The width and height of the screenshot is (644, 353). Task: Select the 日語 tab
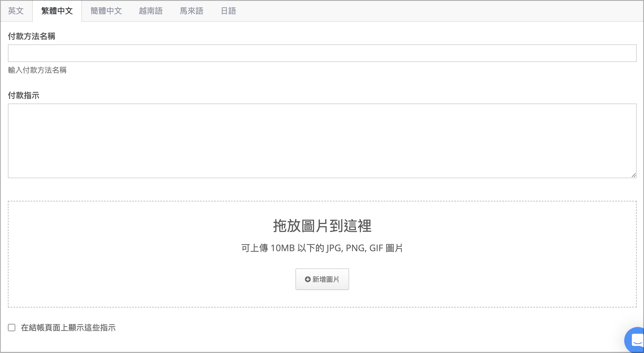click(228, 11)
